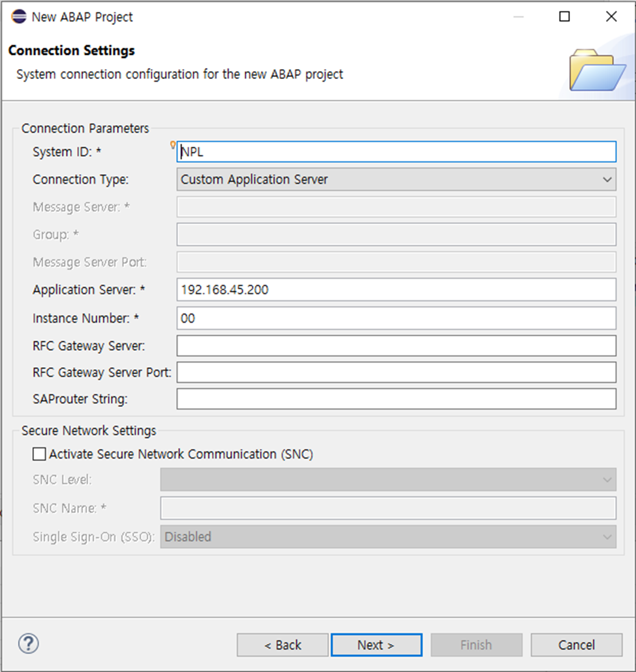Click the Instance Number field

click(396, 318)
